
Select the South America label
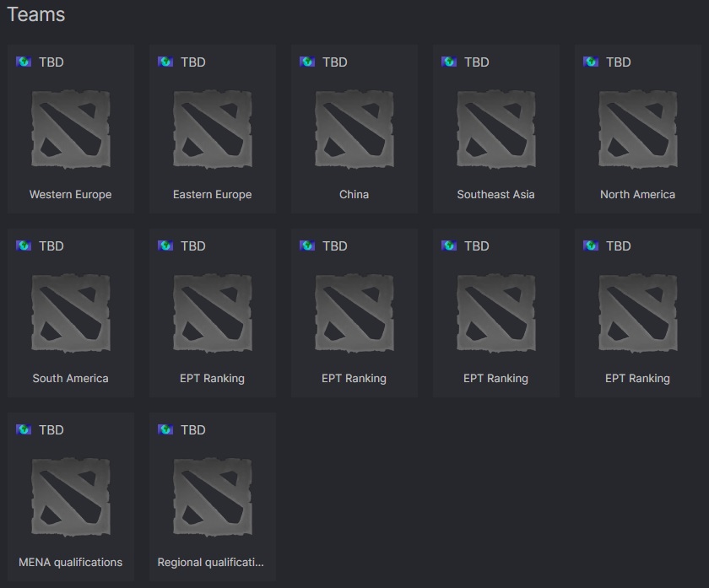point(71,378)
